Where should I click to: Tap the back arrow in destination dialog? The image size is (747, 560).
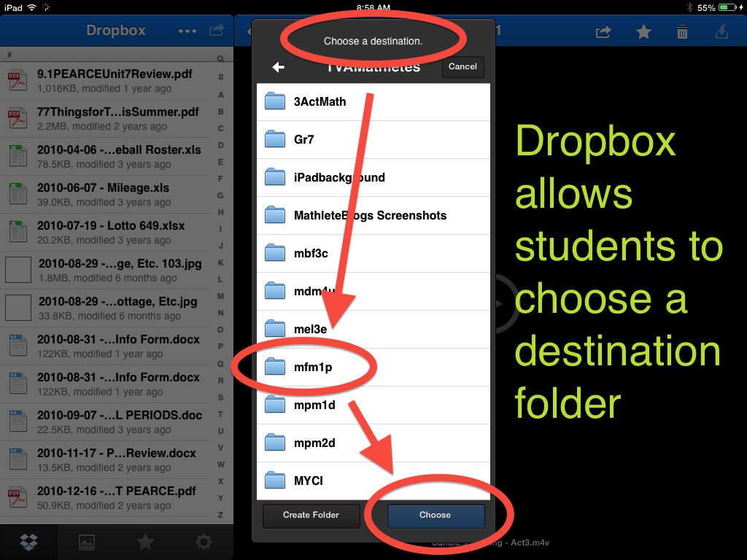(x=278, y=67)
